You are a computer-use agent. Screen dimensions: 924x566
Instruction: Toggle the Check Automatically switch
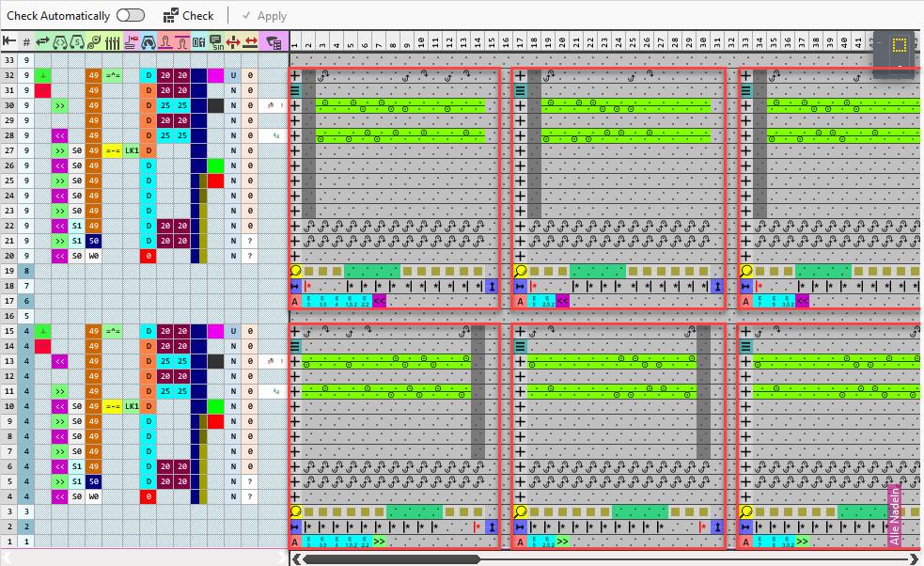pyautogui.click(x=130, y=16)
